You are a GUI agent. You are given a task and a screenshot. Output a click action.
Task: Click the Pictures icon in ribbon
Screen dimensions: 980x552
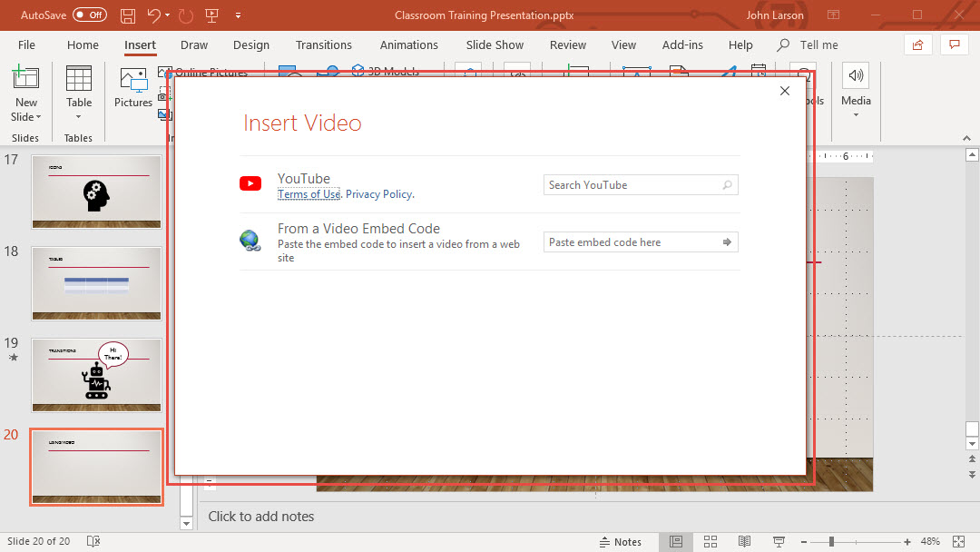(133, 87)
